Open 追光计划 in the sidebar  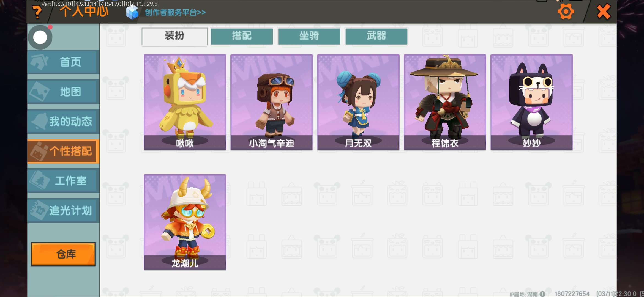[x=63, y=210]
